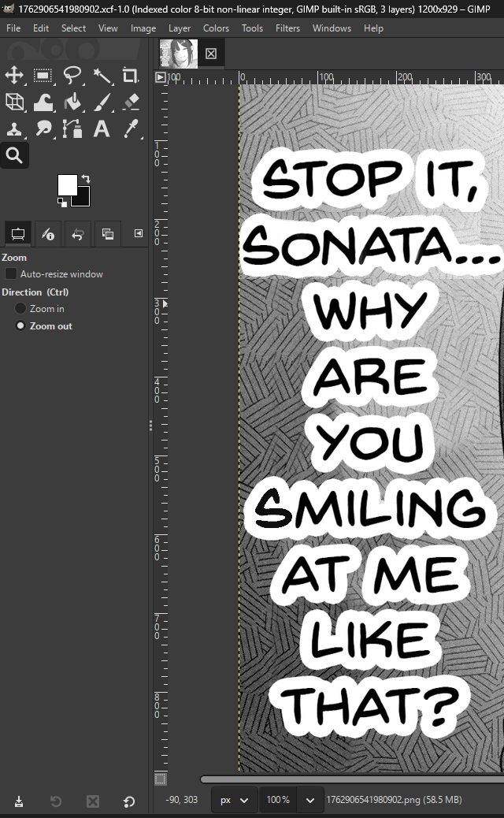The image size is (504, 818).
Task: Restore tool preset icon
Action: pyautogui.click(x=56, y=801)
